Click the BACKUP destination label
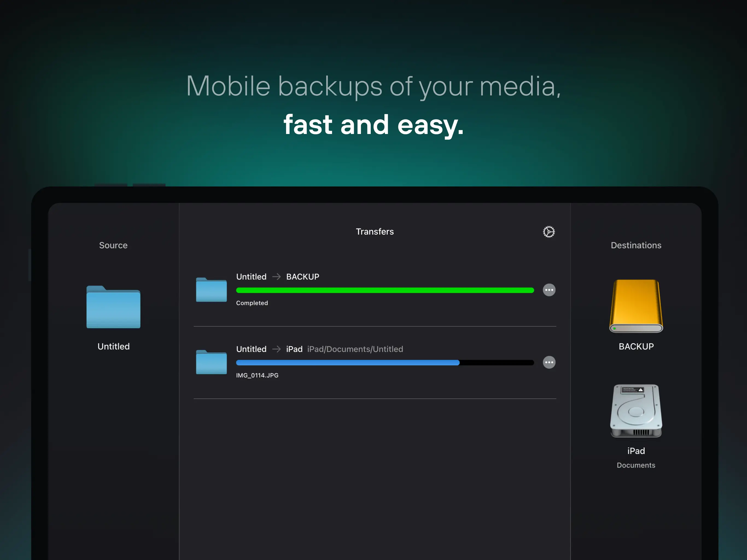This screenshot has height=560, width=747. click(x=636, y=346)
